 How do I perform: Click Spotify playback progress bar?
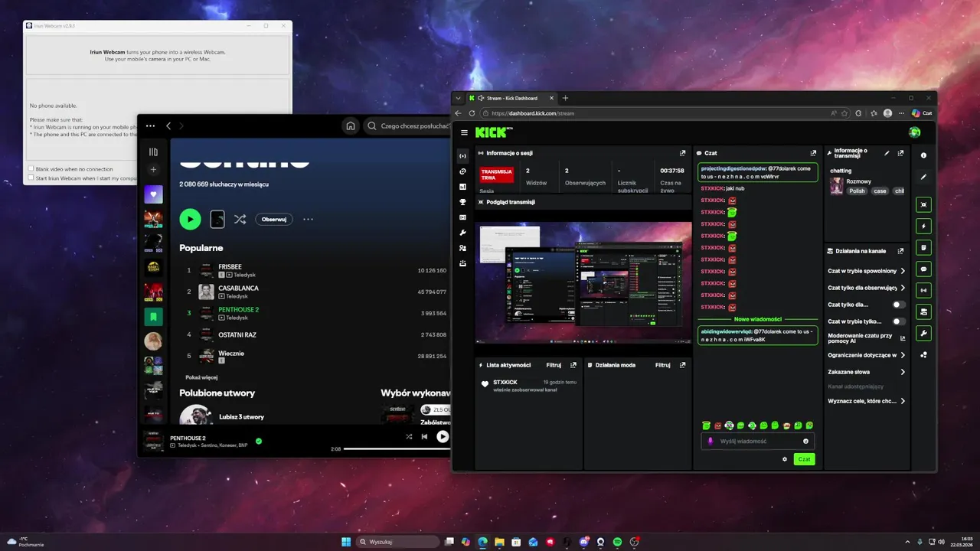coord(397,448)
